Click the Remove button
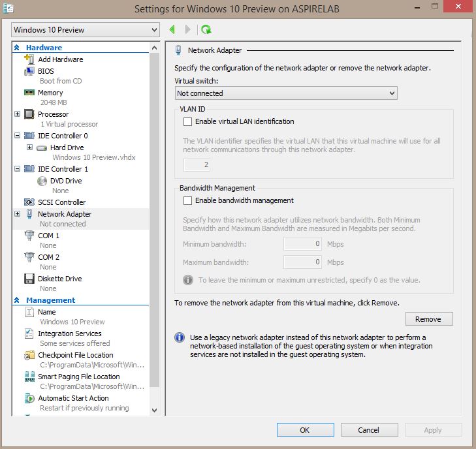476x449 pixels. [428, 319]
